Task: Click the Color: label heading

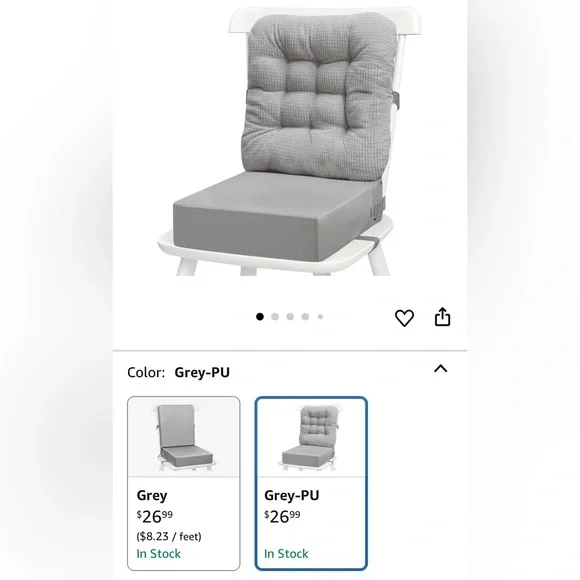Action: [146, 372]
